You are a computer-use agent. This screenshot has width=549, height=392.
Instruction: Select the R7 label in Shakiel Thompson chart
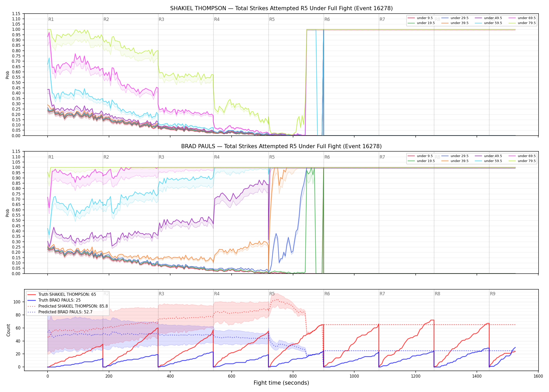tap(382, 19)
